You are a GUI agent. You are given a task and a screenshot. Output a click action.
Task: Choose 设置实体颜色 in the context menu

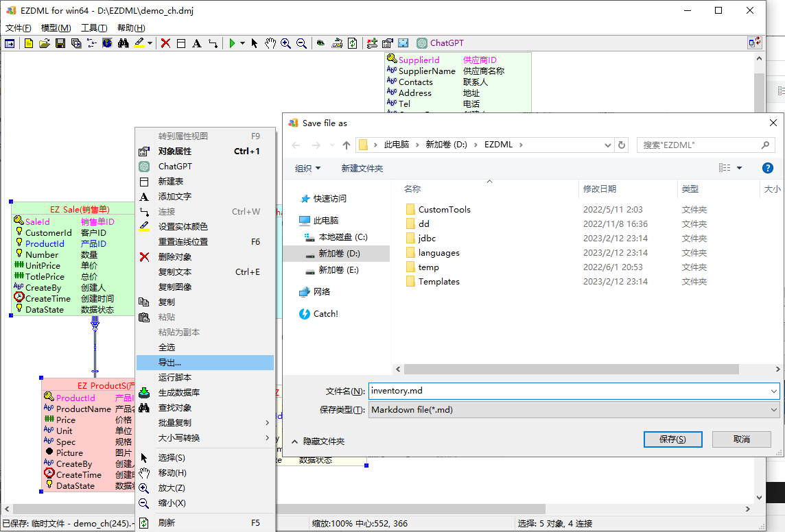[205, 227]
